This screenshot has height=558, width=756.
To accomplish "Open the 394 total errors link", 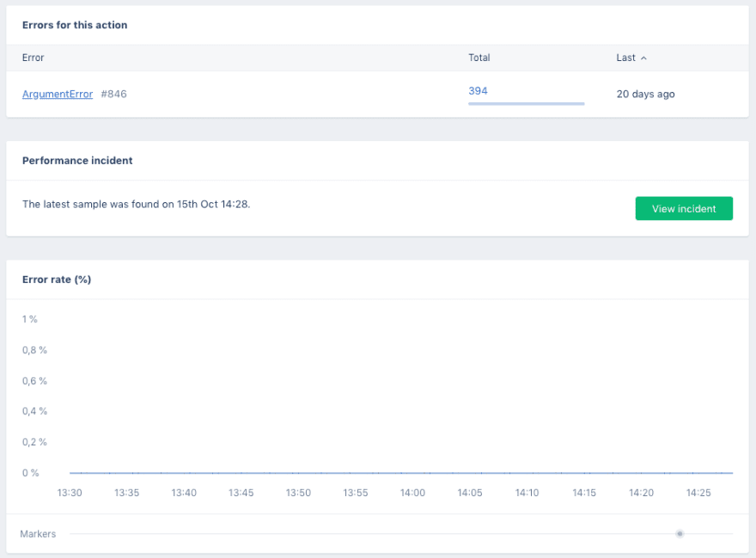I will pos(478,91).
